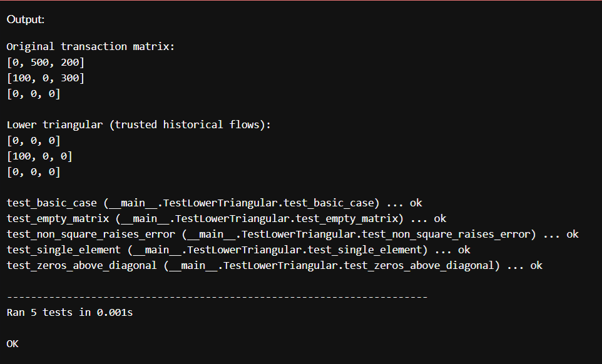Select the [100, 0, 0] lower triangular row
Image resolution: width=602 pixels, height=364 pixels.
point(39,156)
